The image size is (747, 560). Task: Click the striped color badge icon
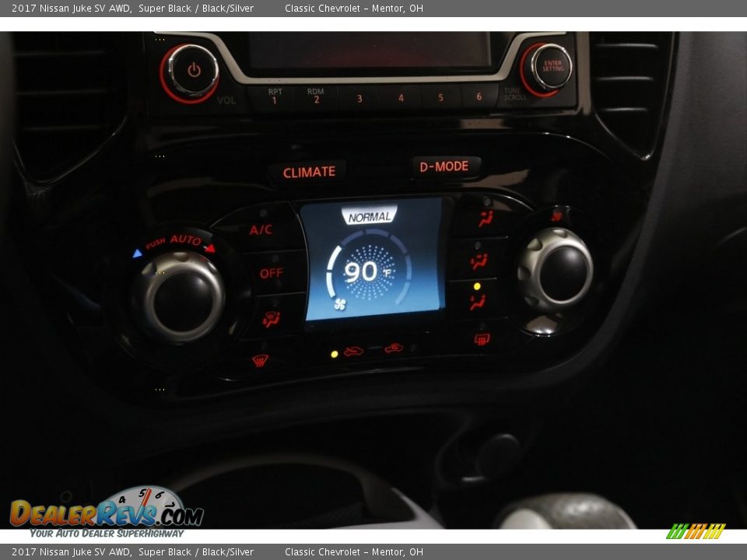click(x=696, y=531)
